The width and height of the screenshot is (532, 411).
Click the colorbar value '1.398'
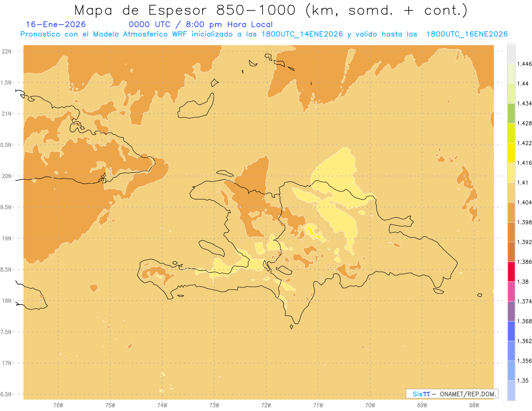pyautogui.click(x=525, y=222)
